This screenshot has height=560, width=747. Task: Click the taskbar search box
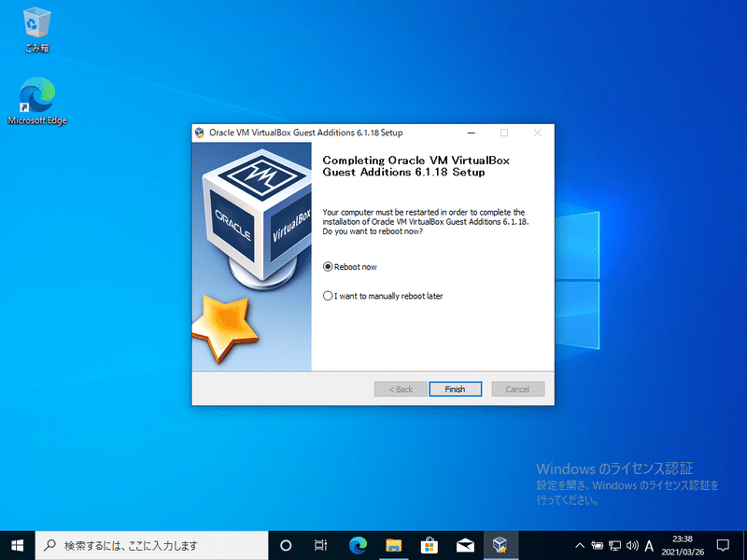pos(151,545)
